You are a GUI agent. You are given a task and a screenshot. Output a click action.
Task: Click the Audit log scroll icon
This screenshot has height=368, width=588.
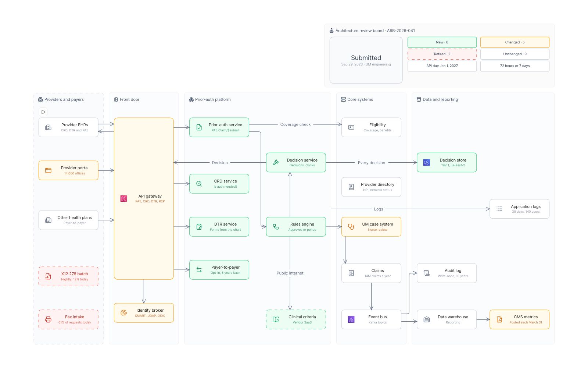tap(426, 273)
